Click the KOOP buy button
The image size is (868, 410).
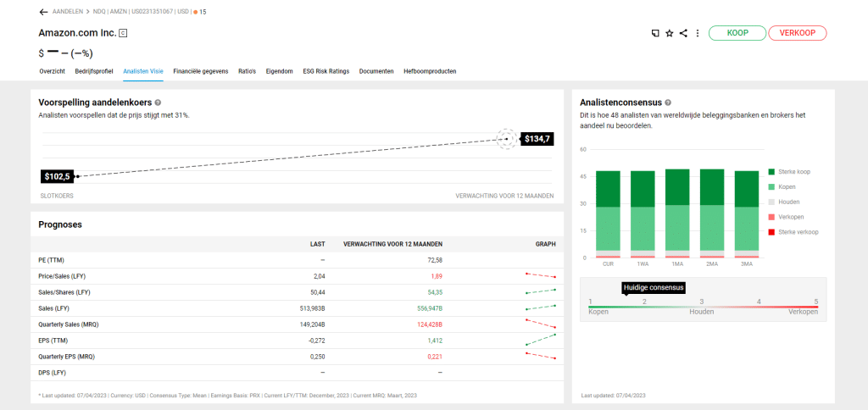tap(737, 33)
